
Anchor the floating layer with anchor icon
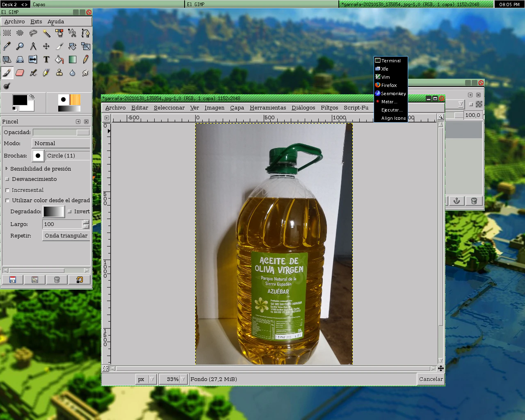click(x=457, y=201)
